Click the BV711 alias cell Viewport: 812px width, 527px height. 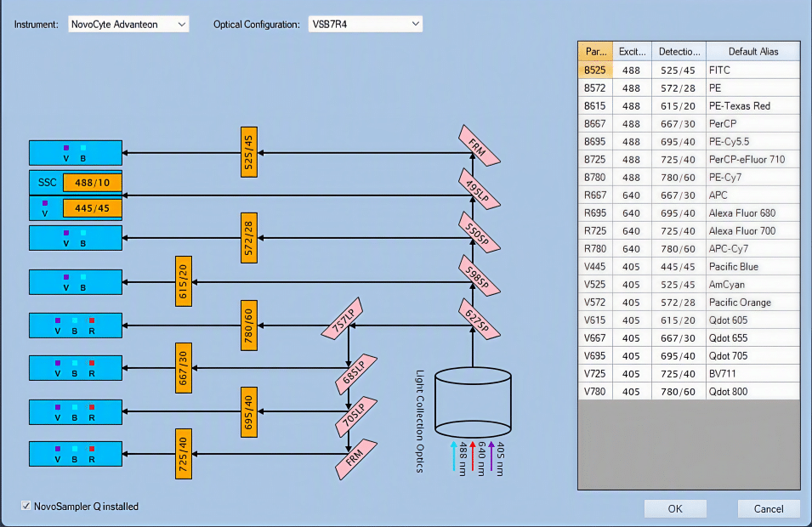(x=753, y=374)
